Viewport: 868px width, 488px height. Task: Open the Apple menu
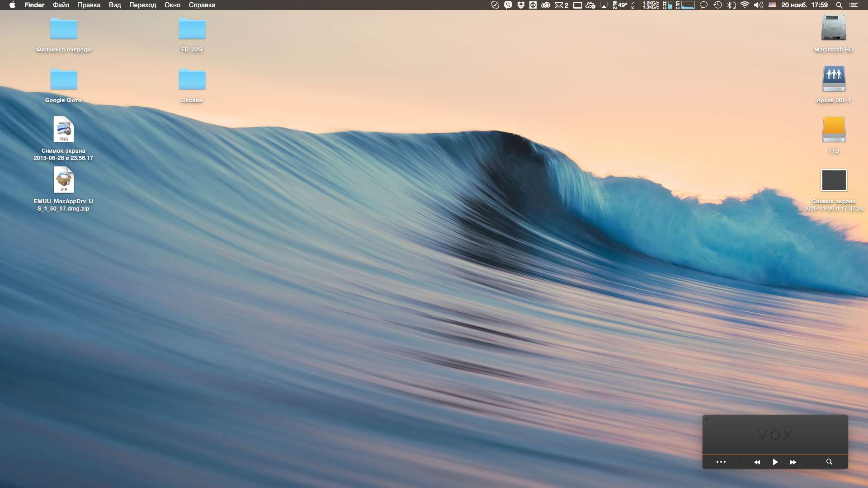pyautogui.click(x=12, y=5)
